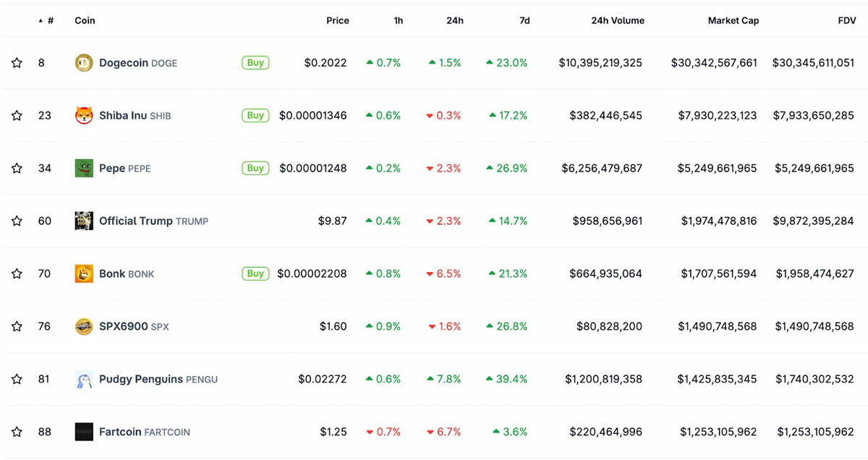Click the Bonk coin logo icon

[84, 274]
